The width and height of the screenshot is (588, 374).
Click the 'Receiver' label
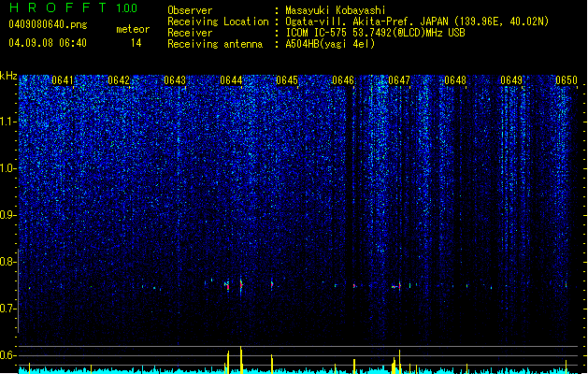tap(190, 33)
